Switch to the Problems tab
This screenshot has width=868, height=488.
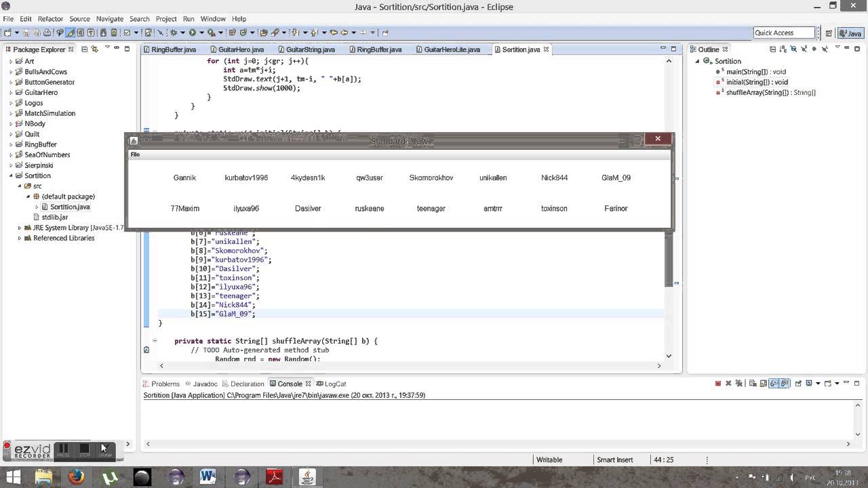pyautogui.click(x=161, y=384)
